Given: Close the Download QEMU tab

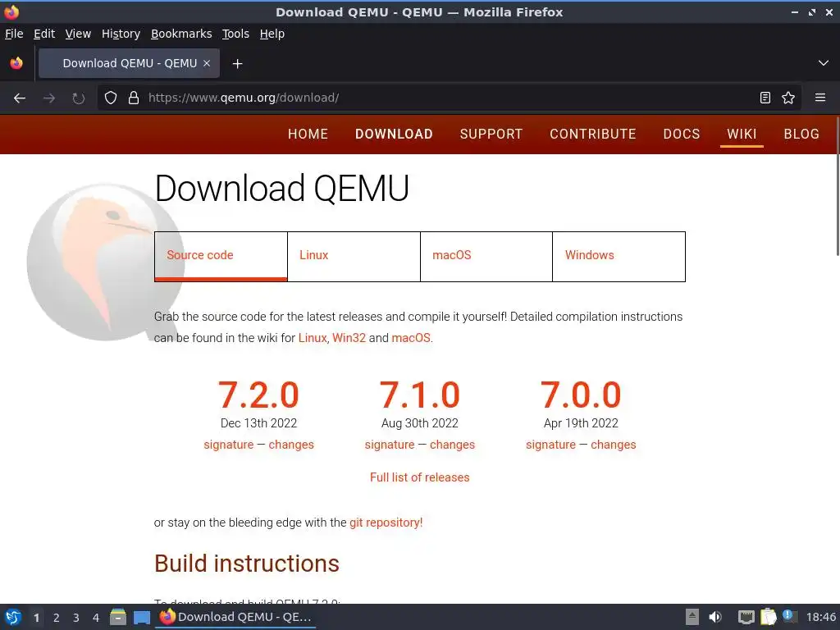Looking at the screenshot, I should coord(207,63).
